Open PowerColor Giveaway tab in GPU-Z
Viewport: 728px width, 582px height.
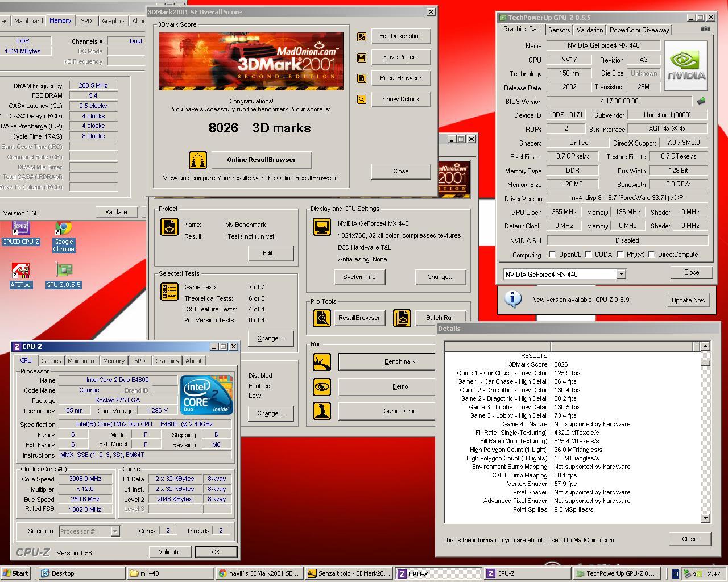639,30
